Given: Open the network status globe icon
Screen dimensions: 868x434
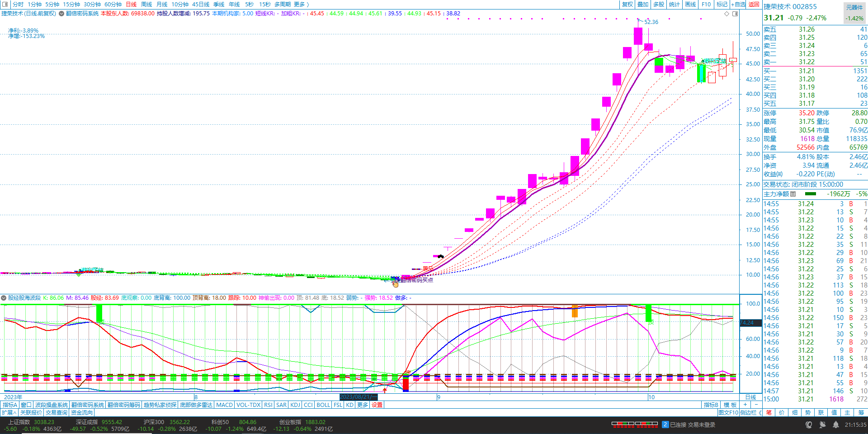Looking at the screenshot, I should [809, 425].
